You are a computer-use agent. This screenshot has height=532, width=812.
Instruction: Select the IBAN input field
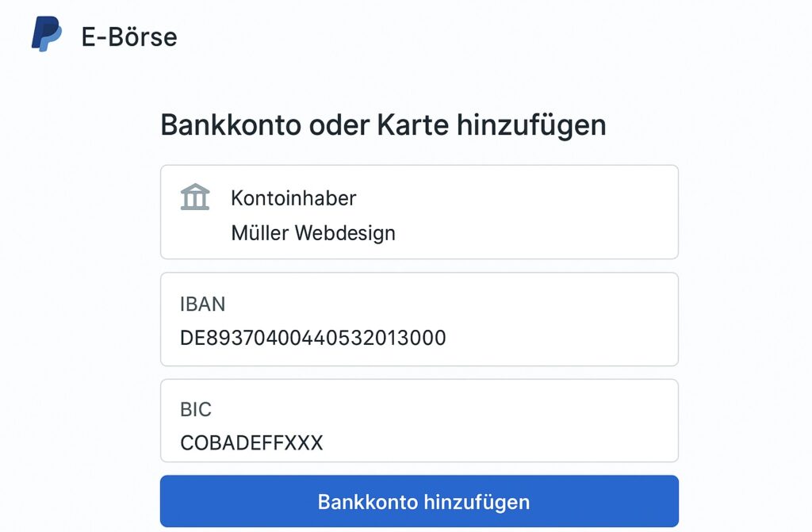[419, 320]
